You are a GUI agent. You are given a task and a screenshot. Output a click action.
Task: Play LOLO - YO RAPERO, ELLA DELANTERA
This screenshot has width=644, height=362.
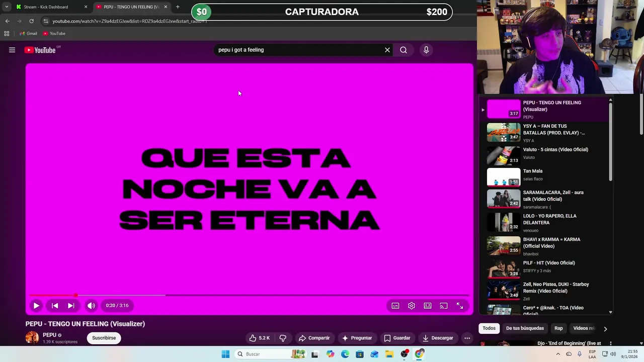point(543,222)
